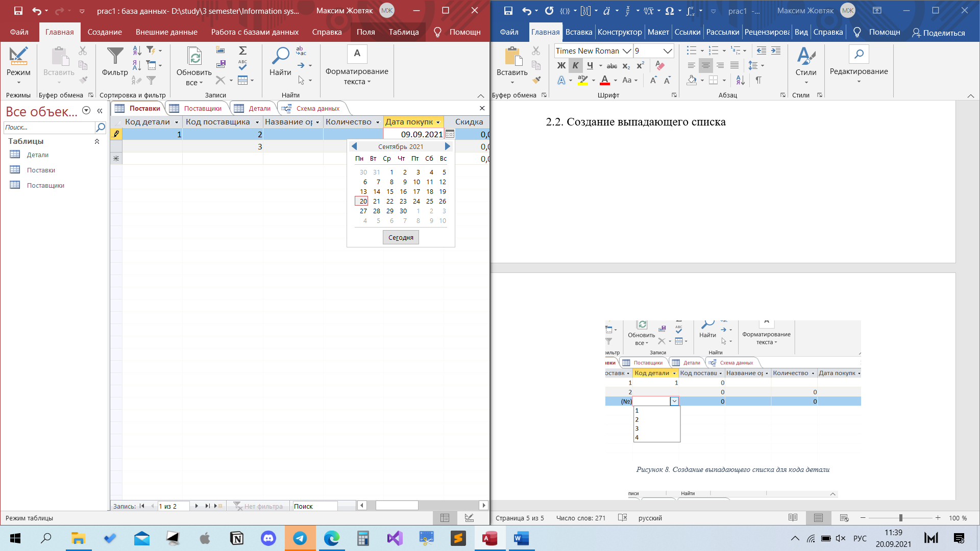Toggle Superscript in Word ribbon
980x551 pixels.
[641, 65]
